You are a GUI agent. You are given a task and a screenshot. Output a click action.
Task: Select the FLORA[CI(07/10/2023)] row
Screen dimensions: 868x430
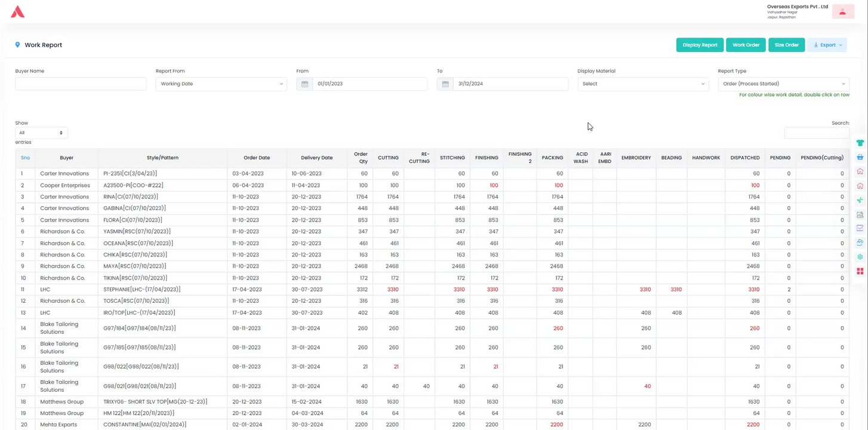[x=432, y=220]
